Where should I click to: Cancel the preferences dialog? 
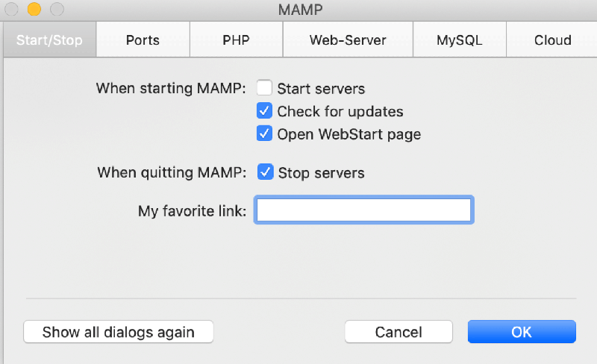click(398, 332)
